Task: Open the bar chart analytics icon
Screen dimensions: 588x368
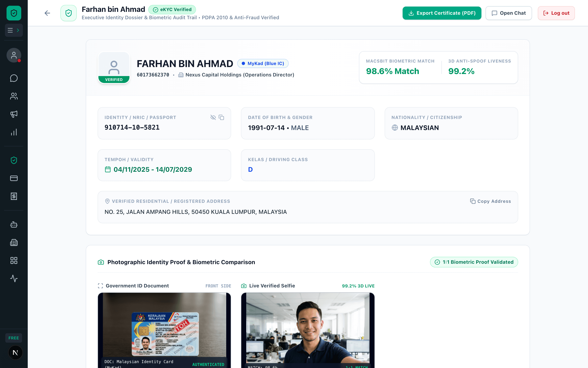Action: pyautogui.click(x=14, y=132)
